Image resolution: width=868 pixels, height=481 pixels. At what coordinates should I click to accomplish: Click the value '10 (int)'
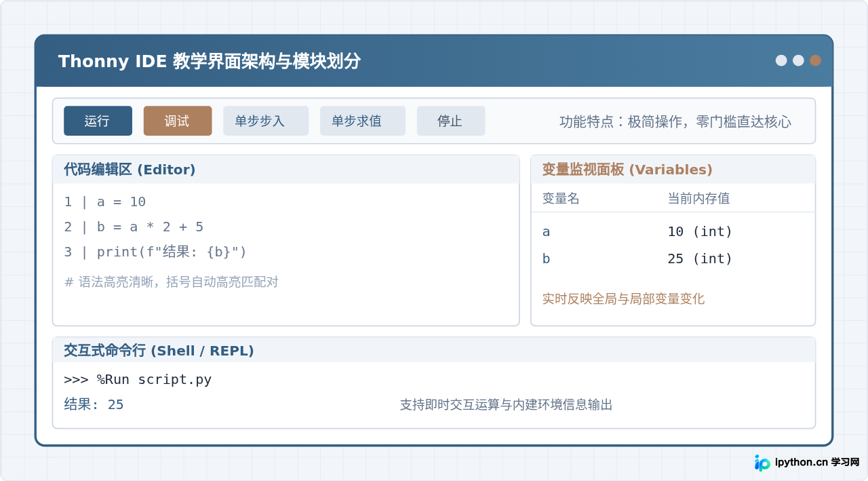700,232
